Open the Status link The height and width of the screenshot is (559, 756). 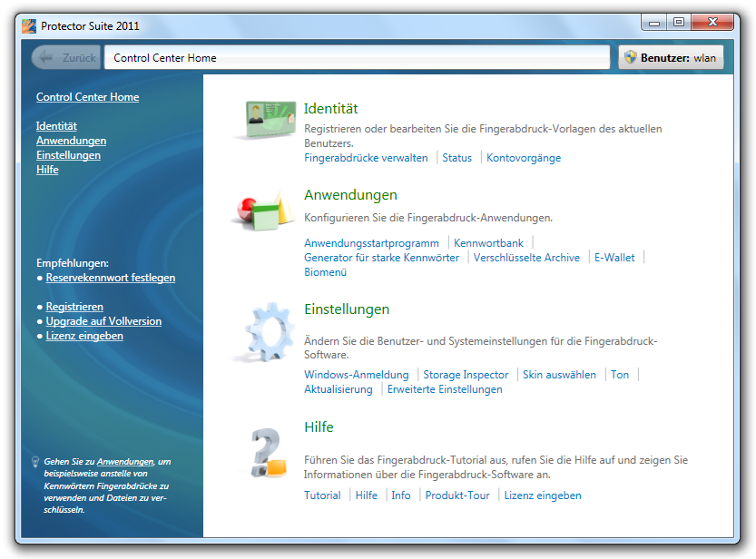click(457, 158)
